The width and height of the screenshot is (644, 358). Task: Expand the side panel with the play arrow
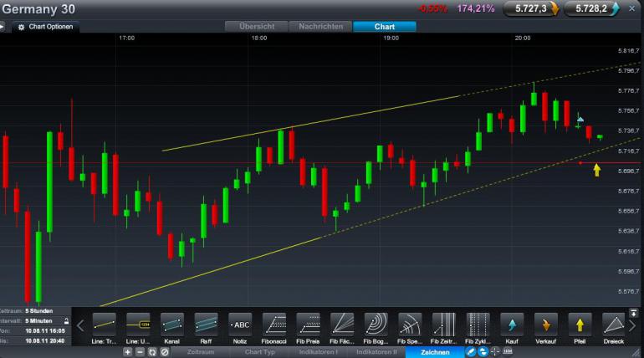pos(2,27)
